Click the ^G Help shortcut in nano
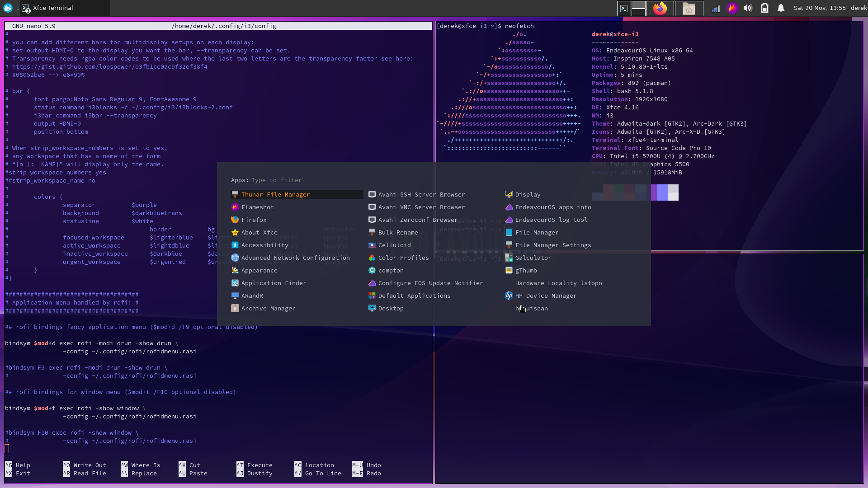Image resolution: width=868 pixels, height=488 pixels. (18, 465)
